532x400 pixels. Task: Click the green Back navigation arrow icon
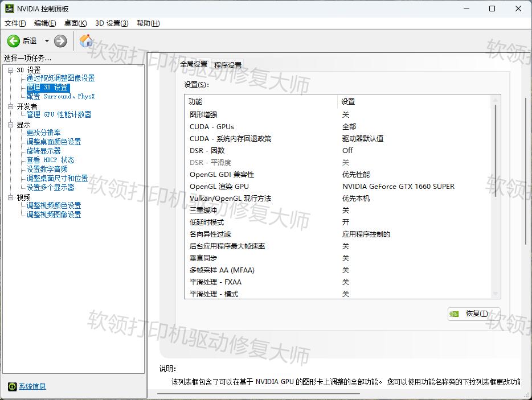coord(13,40)
